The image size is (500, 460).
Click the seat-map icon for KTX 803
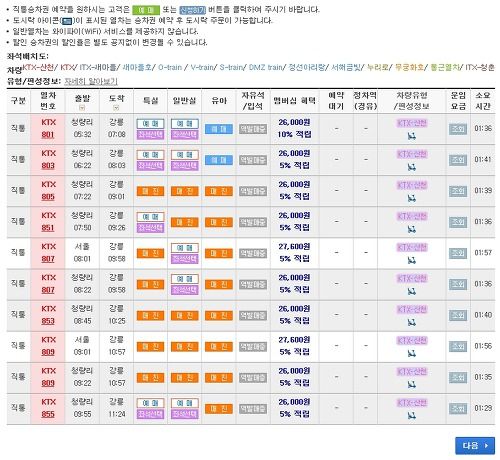click(412, 167)
